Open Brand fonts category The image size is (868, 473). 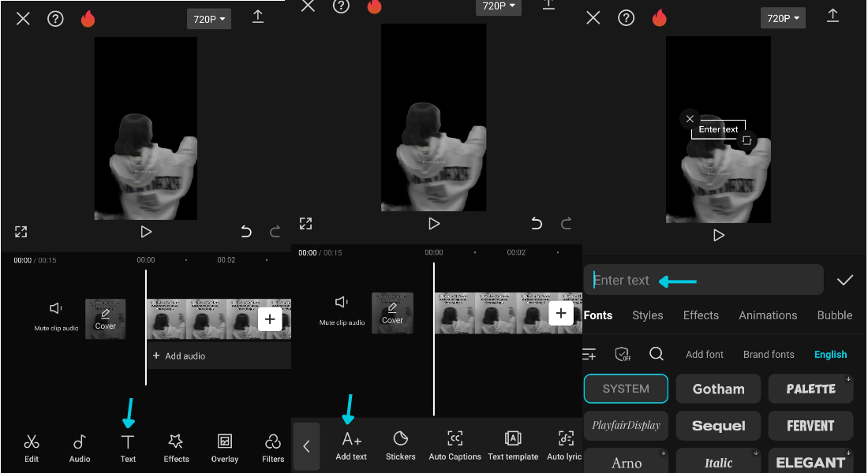[769, 355]
